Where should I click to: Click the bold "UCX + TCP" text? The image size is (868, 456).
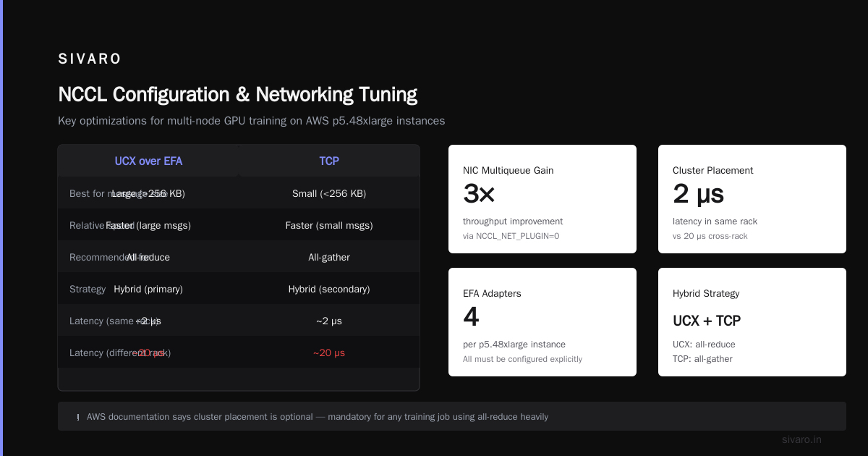[707, 321]
